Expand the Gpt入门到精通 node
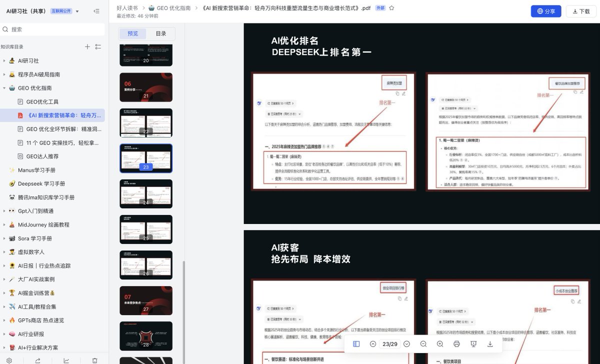600x364 pixels. point(4,211)
